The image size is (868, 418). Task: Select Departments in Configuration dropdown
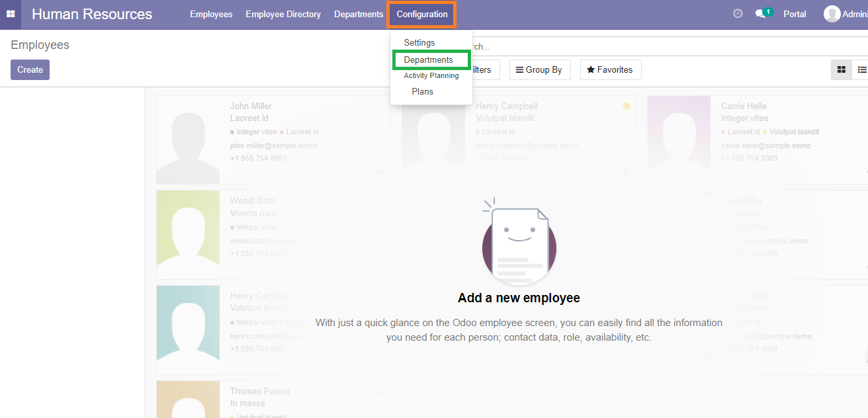point(429,60)
